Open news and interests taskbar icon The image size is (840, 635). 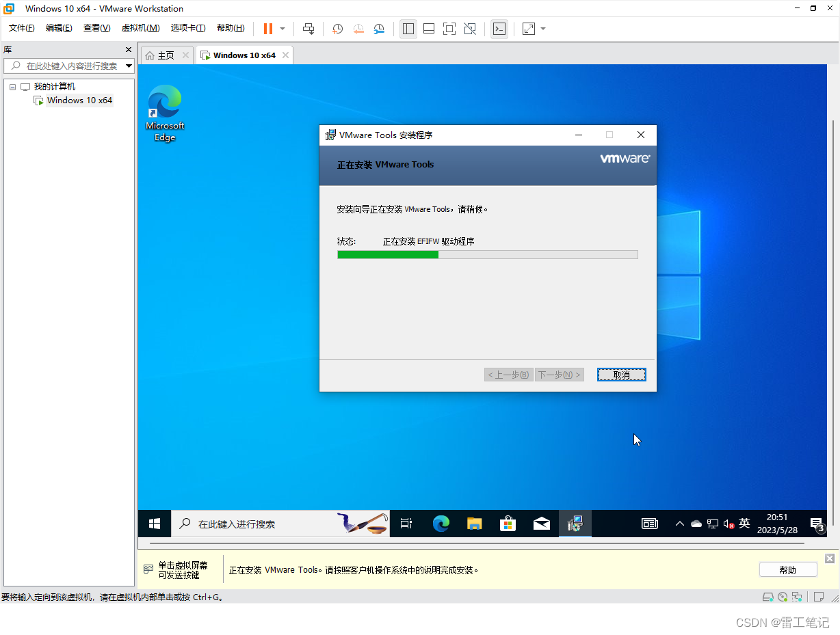[650, 524]
